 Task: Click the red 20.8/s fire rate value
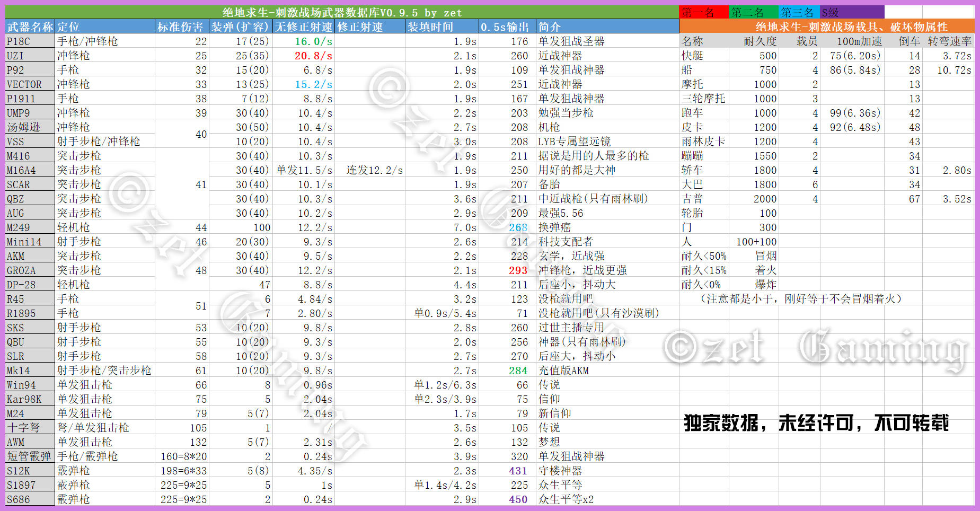coord(314,56)
